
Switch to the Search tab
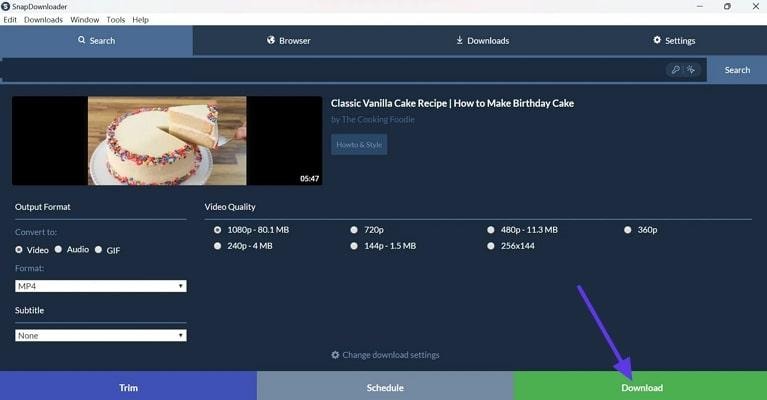click(x=96, y=41)
